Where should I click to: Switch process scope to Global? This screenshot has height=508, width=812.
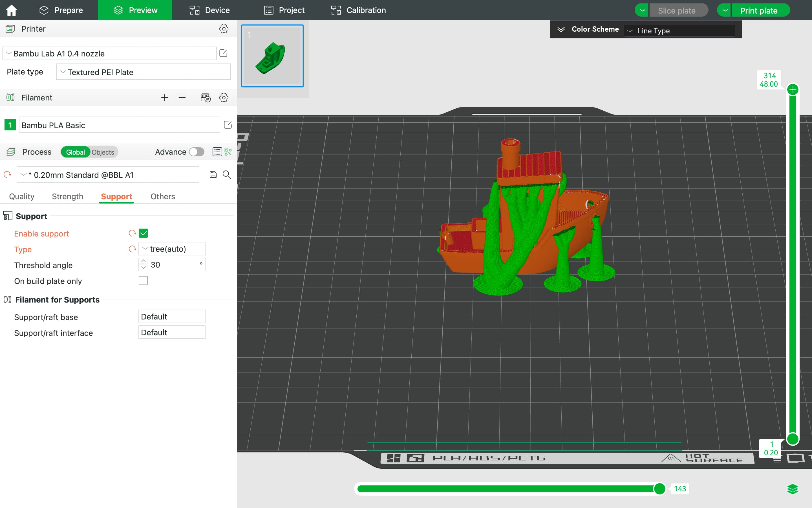coord(76,152)
